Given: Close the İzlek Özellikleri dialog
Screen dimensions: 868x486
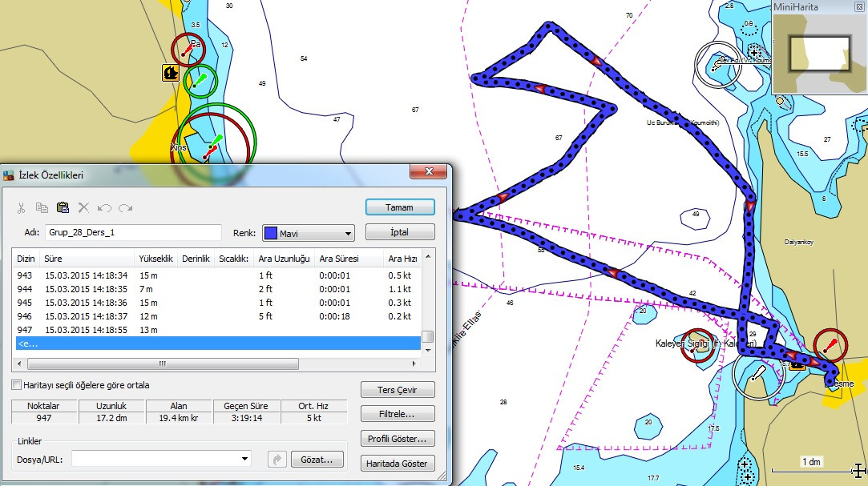Looking at the screenshot, I should (429, 171).
